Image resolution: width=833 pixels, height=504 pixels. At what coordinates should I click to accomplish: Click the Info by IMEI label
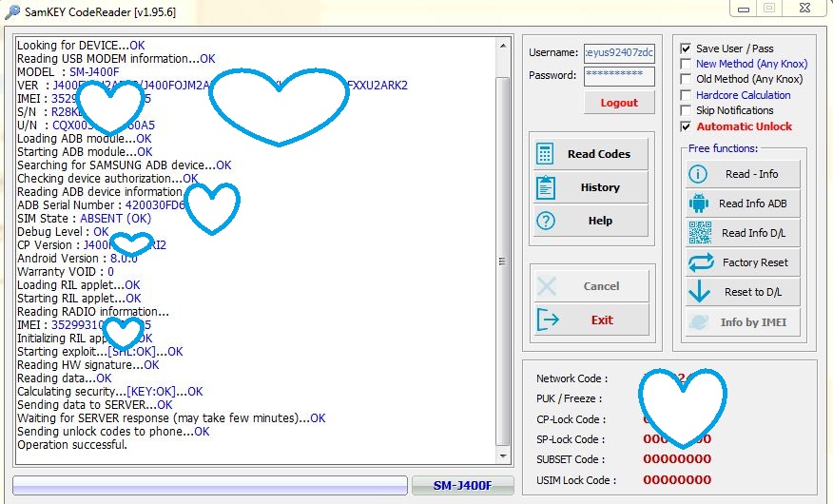click(753, 322)
